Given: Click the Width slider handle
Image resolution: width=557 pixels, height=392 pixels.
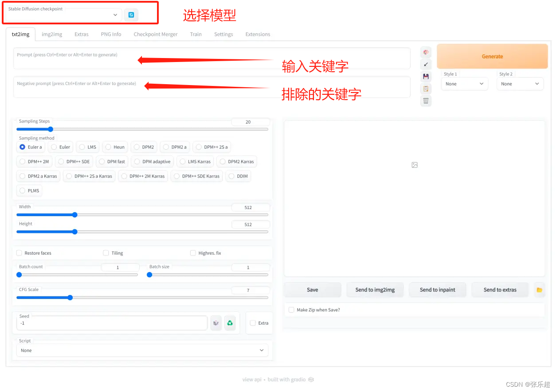Looking at the screenshot, I should [x=75, y=215].
